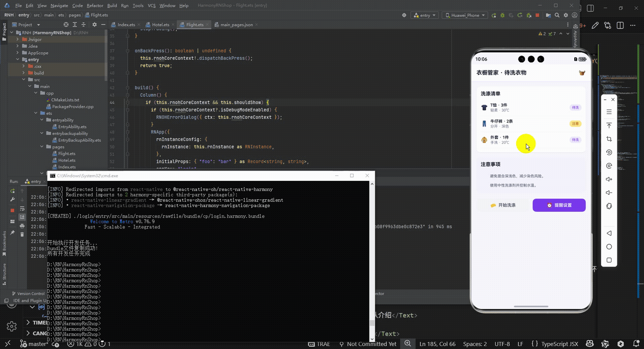Toggle scroll to end in Run console
The height and width of the screenshot is (349, 644).
[x=22, y=217]
